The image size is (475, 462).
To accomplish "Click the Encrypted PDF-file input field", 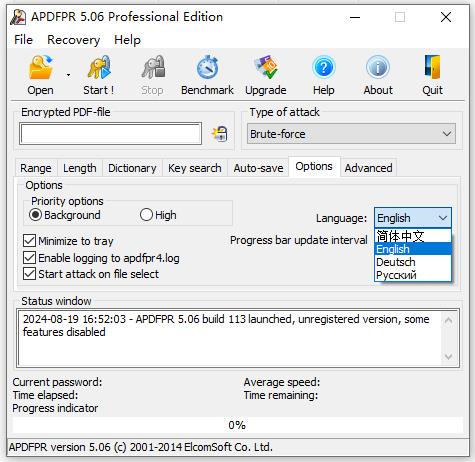I will click(110, 134).
